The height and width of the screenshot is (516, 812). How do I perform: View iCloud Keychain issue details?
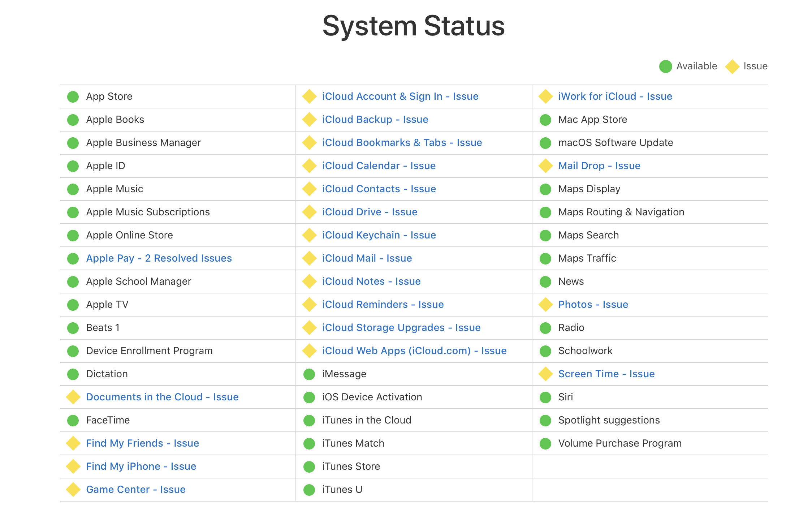pyautogui.click(x=379, y=235)
